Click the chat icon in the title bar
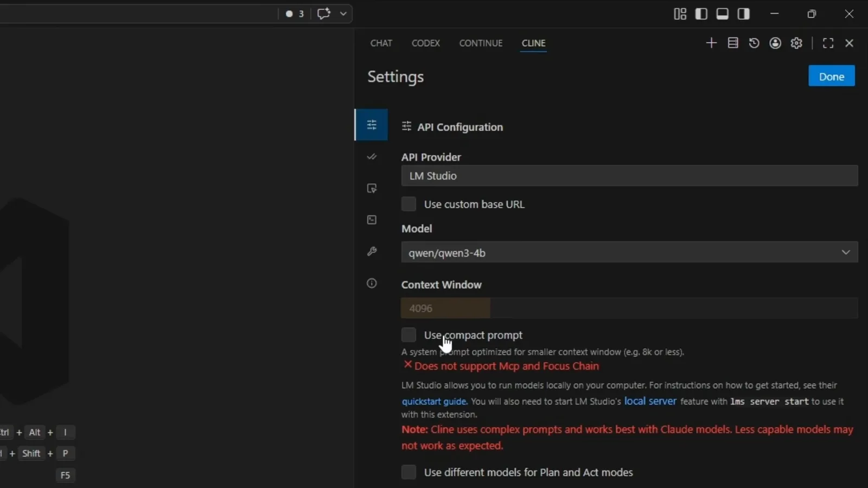The image size is (868, 488). click(324, 14)
